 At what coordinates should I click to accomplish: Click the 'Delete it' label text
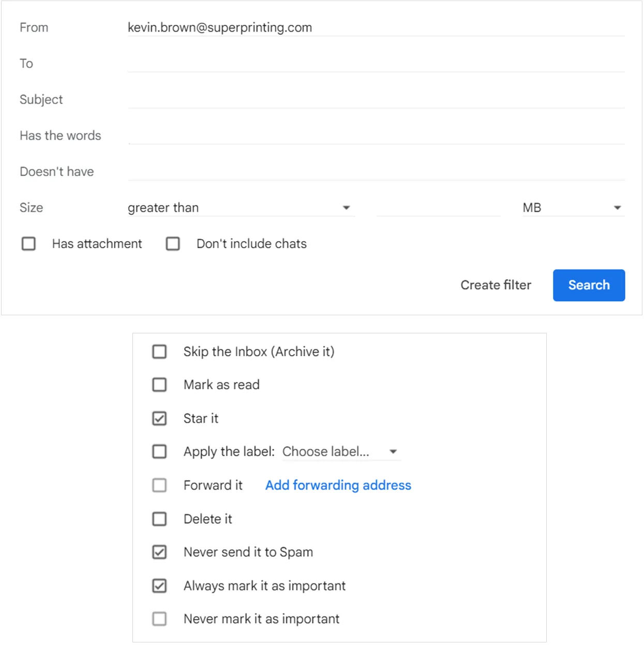[x=208, y=519]
